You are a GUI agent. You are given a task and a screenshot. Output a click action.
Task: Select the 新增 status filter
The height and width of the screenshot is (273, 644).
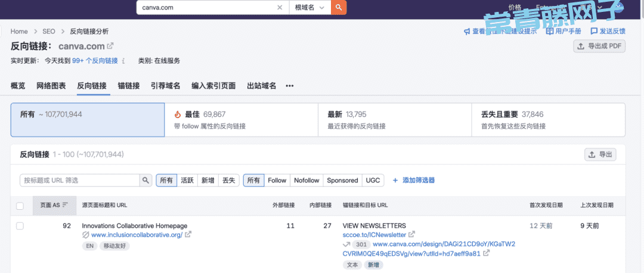pyautogui.click(x=208, y=180)
